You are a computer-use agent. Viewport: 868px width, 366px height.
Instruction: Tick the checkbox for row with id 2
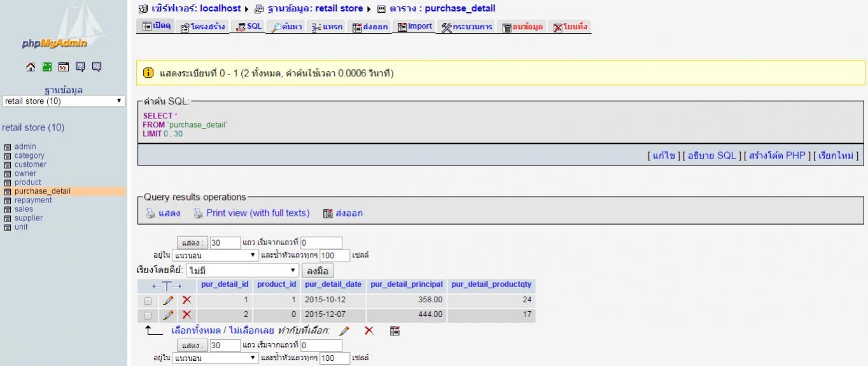[x=148, y=316]
